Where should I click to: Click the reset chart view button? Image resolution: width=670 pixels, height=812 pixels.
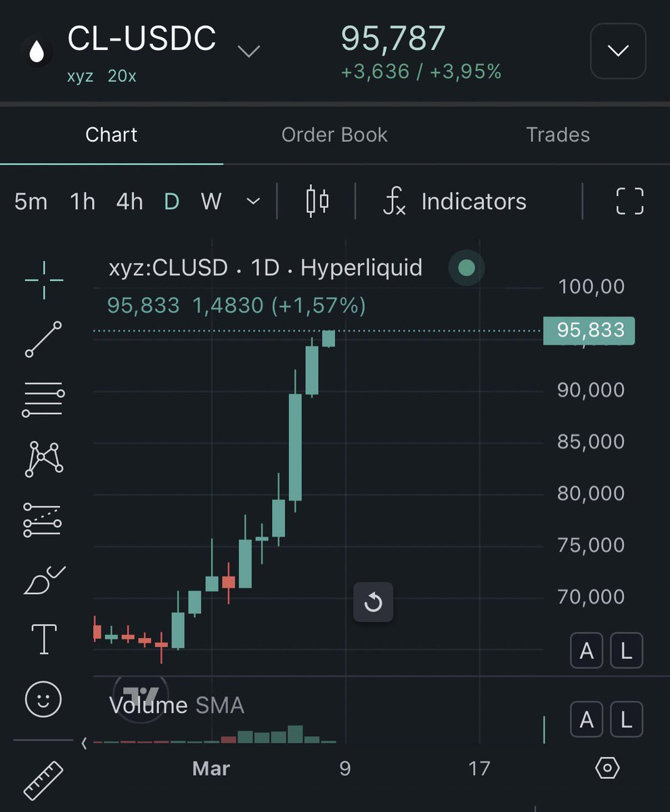tap(373, 602)
